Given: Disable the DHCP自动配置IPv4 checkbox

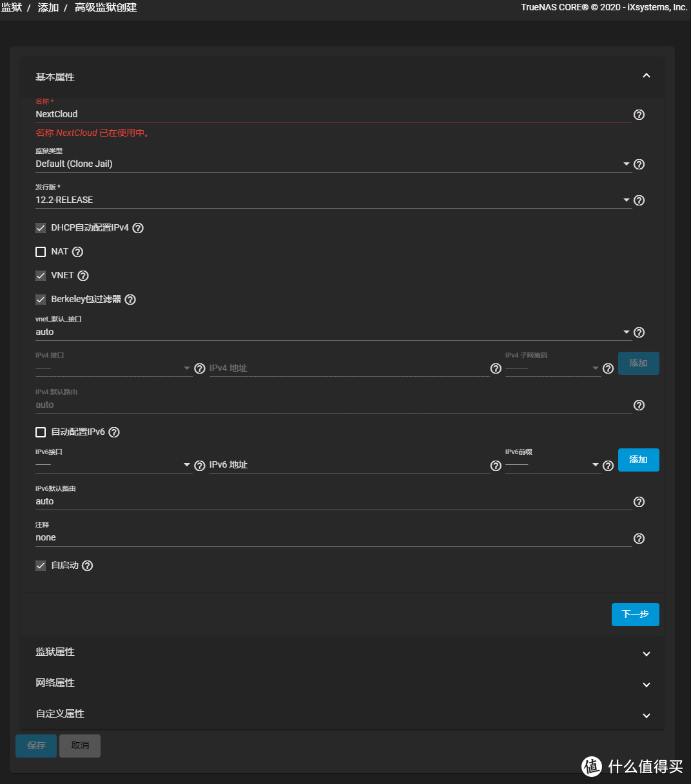Looking at the screenshot, I should [x=41, y=227].
